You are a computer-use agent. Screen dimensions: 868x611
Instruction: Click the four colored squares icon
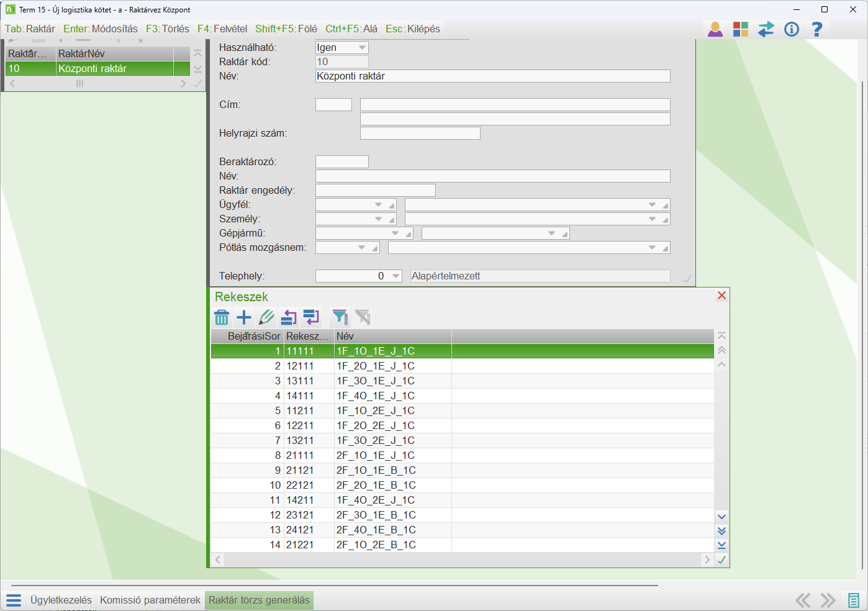[x=741, y=29]
